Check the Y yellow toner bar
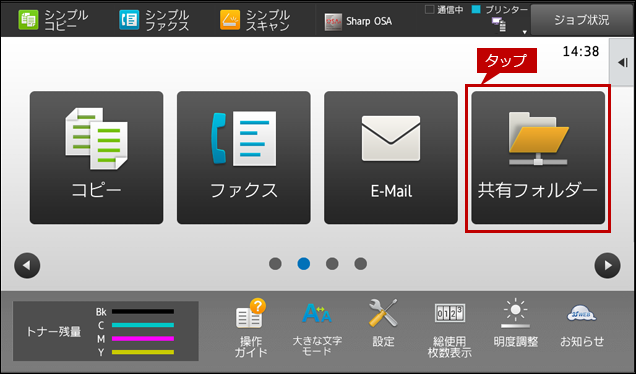The image size is (636, 374). (x=143, y=352)
